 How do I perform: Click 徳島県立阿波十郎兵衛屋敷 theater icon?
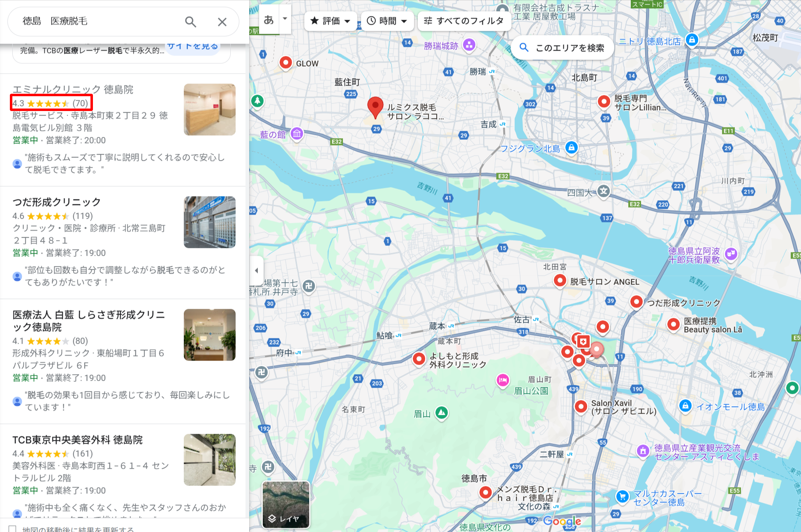click(731, 254)
